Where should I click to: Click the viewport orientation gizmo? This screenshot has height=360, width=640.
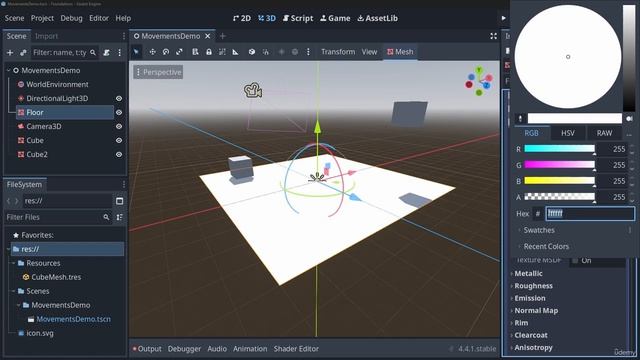[x=479, y=81]
